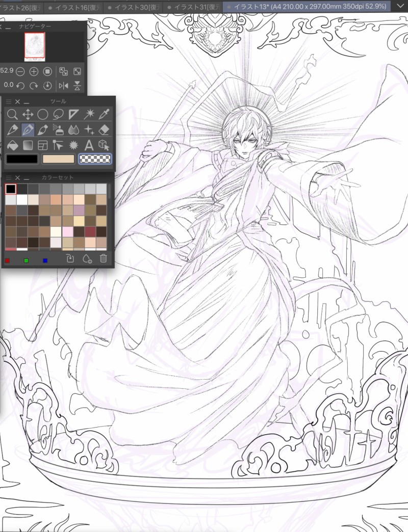Select the Pencil tool
This screenshot has width=408, height=532.
pyautogui.click(x=12, y=129)
